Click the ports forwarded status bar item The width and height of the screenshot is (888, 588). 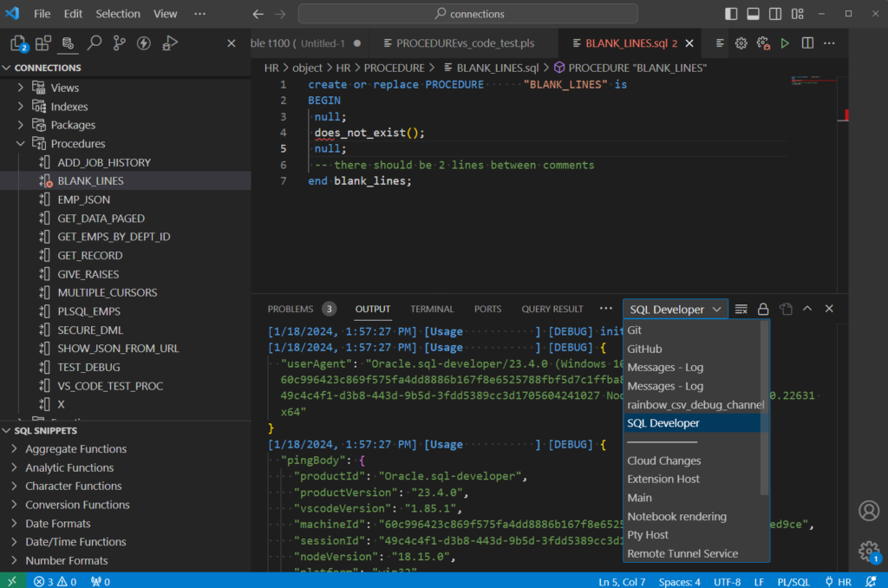click(x=101, y=582)
